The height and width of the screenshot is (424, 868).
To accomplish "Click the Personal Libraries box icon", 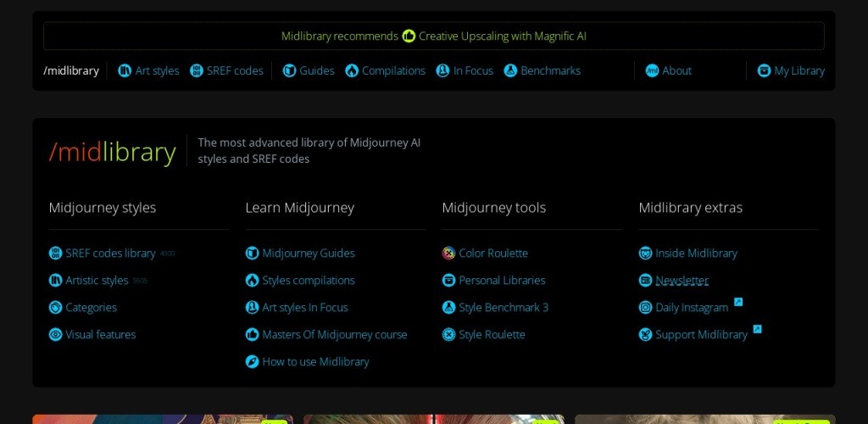I will [x=449, y=281].
